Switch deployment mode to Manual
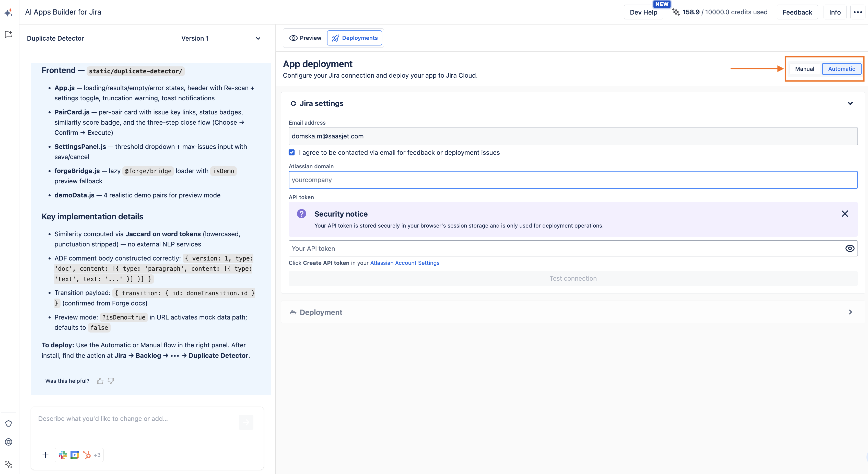Image resolution: width=868 pixels, height=474 pixels. pyautogui.click(x=804, y=69)
